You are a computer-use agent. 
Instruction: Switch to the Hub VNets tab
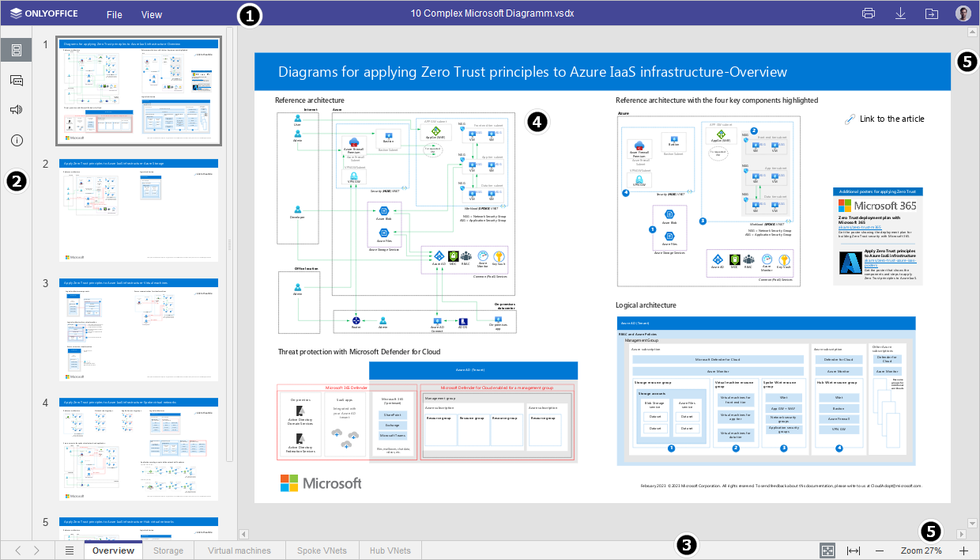[x=390, y=550]
